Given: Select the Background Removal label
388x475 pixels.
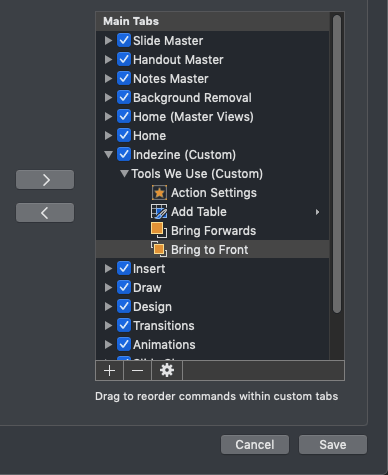Looking at the screenshot, I should [192, 98].
